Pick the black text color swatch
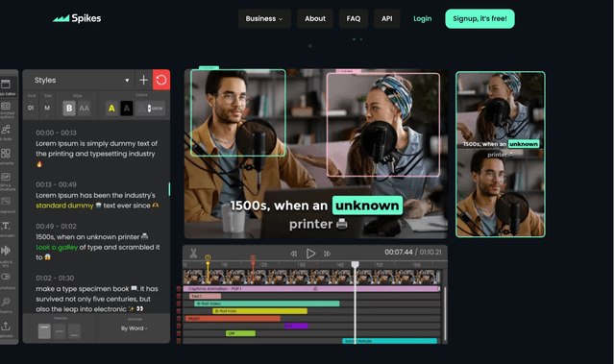This screenshot has width=615, height=364. [126, 109]
